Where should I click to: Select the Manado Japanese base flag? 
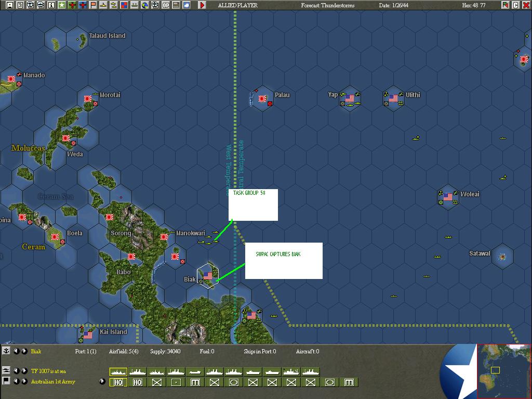tap(11, 79)
